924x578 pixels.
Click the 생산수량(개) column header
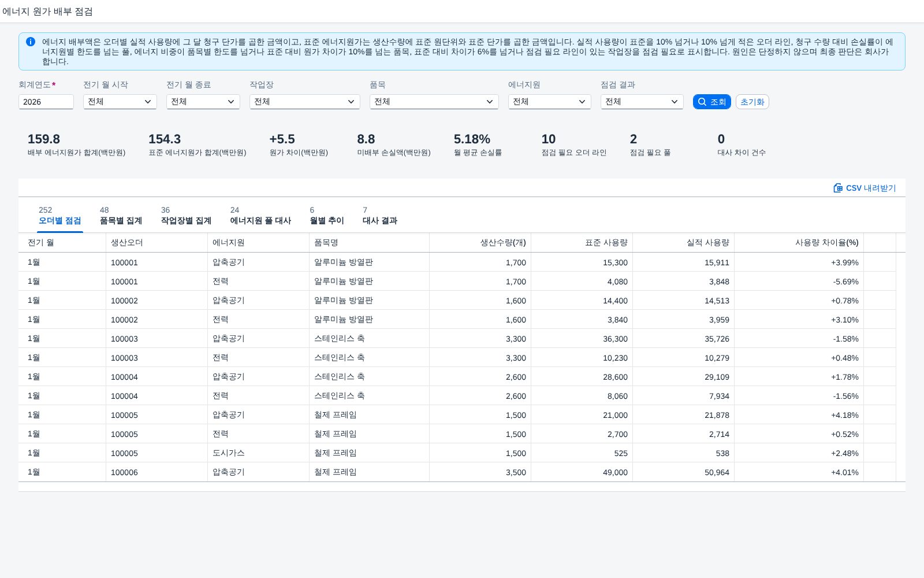click(480, 243)
